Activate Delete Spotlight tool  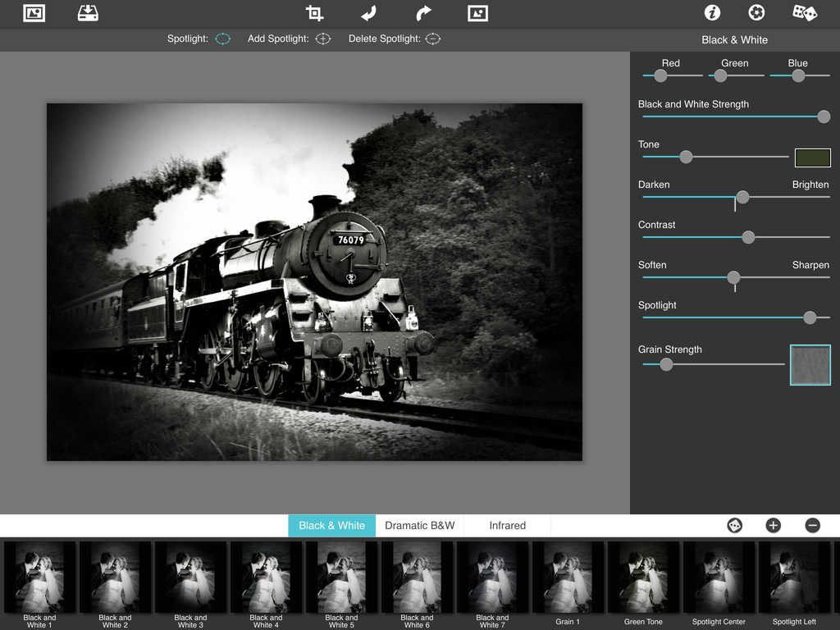tap(433, 39)
